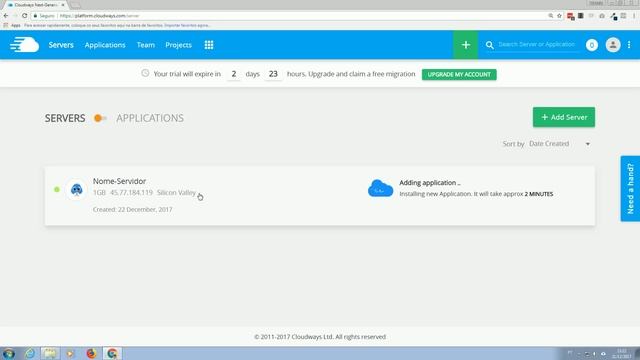Open the user profile avatar

click(613, 45)
